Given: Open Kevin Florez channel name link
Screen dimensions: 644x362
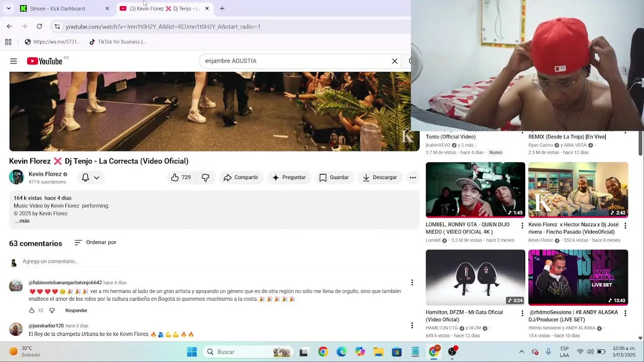Looking at the screenshot, I should point(45,174).
